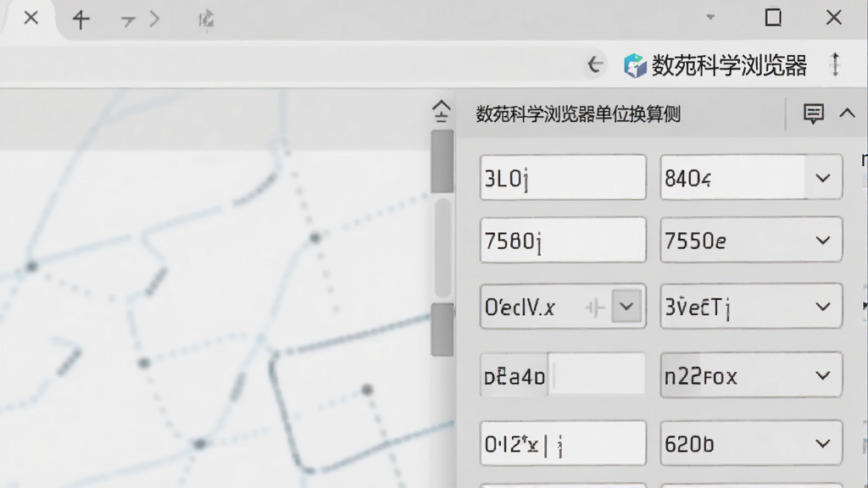This screenshot has width=868, height=488.
Task: Click the input field showing 0·12*x
Action: (x=563, y=444)
